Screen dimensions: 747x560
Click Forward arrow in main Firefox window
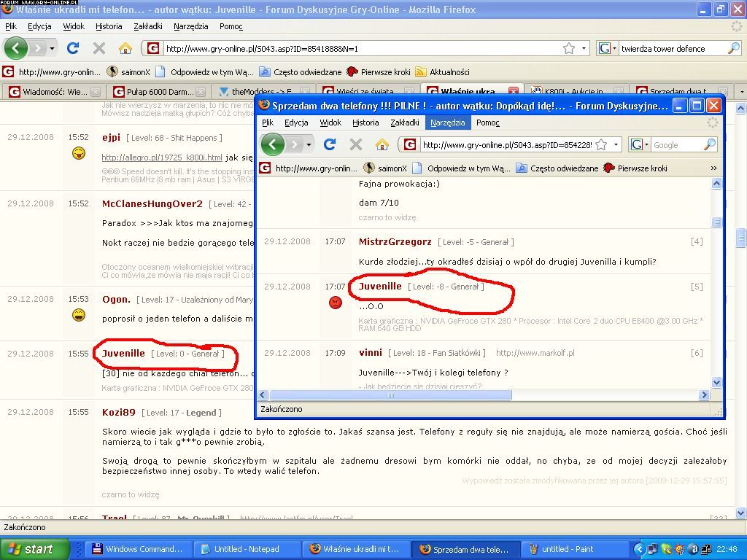coord(38,48)
